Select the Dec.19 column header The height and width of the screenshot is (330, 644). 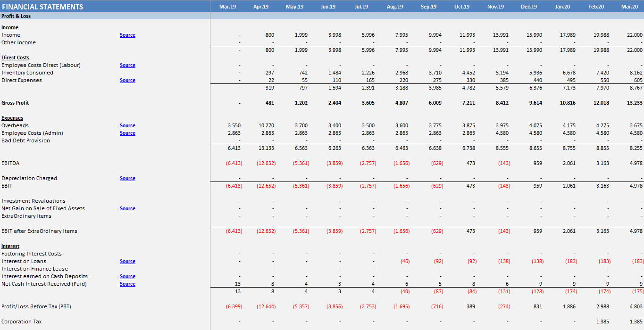point(529,6)
